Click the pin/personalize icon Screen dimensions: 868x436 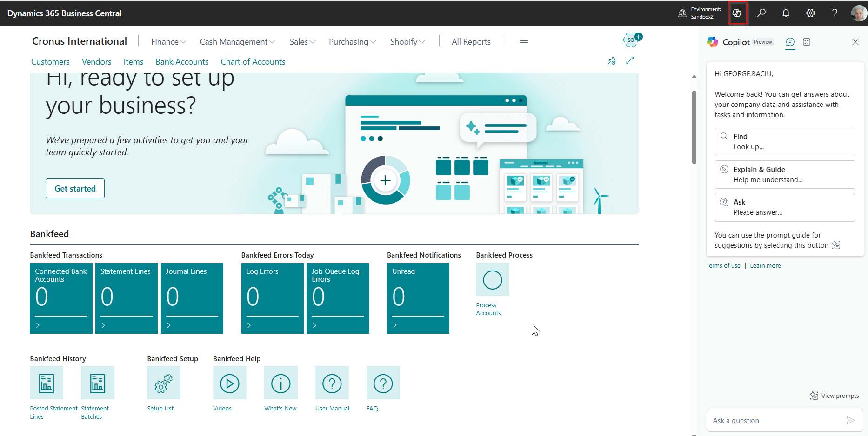pos(612,61)
